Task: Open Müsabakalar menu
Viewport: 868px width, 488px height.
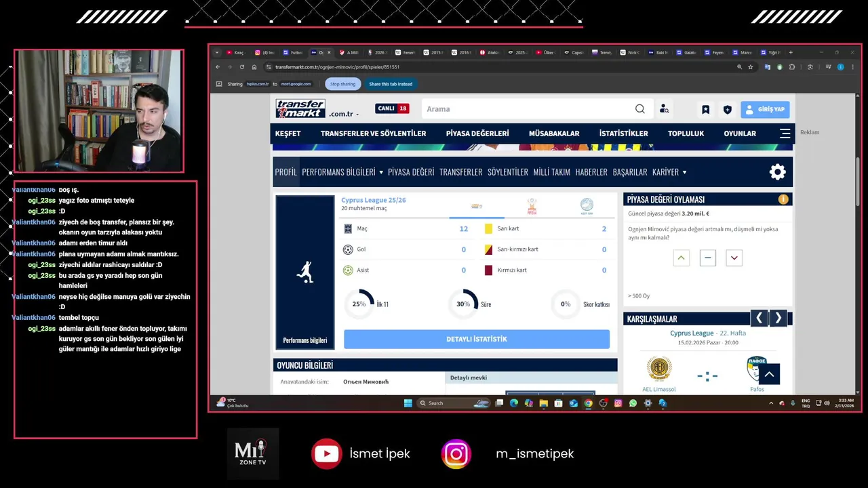Action: 554,134
